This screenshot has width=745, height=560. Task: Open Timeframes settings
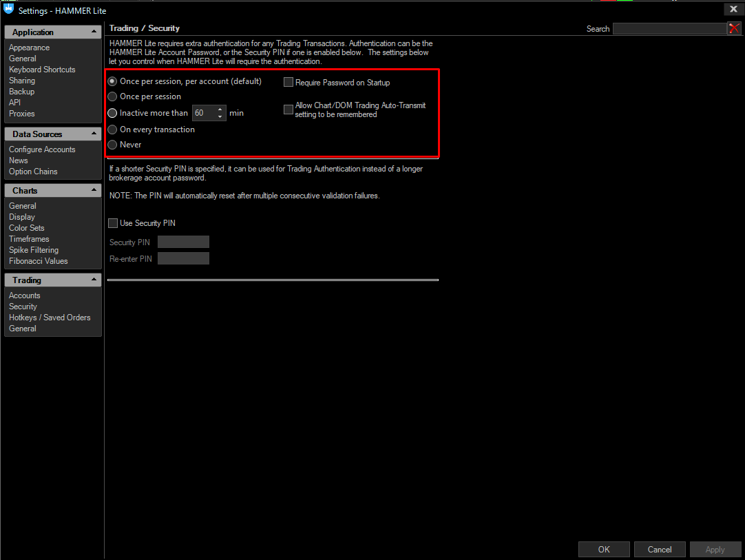pos(29,238)
